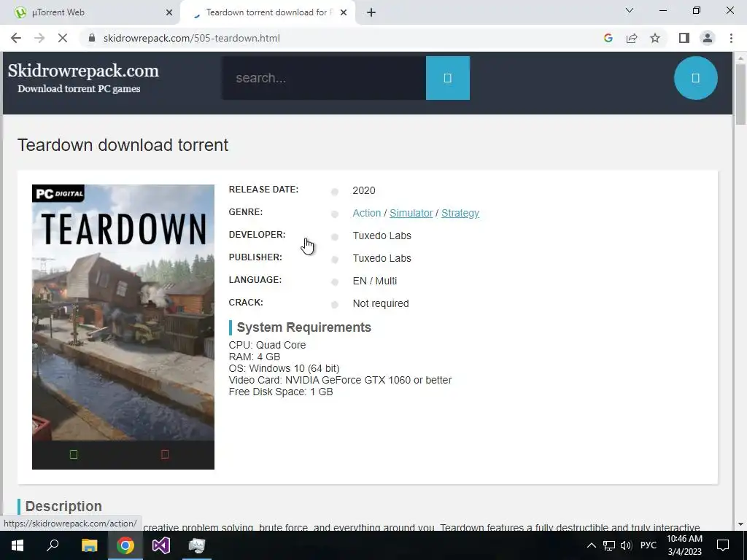This screenshot has height=560, width=747.
Task: Click the 'Not required' crack value
Action: [381, 303]
